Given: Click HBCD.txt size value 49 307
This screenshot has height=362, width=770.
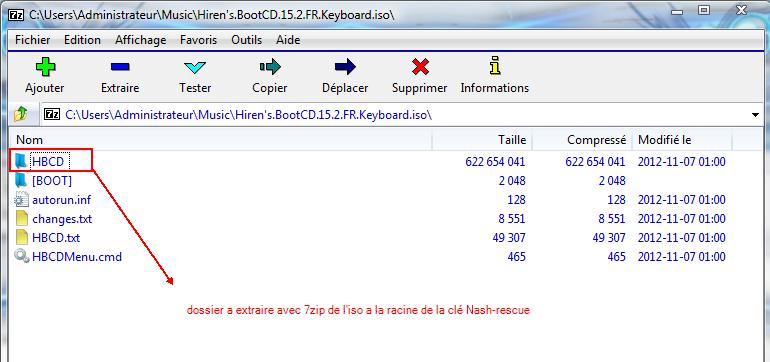Looking at the screenshot, I should pos(509,238).
